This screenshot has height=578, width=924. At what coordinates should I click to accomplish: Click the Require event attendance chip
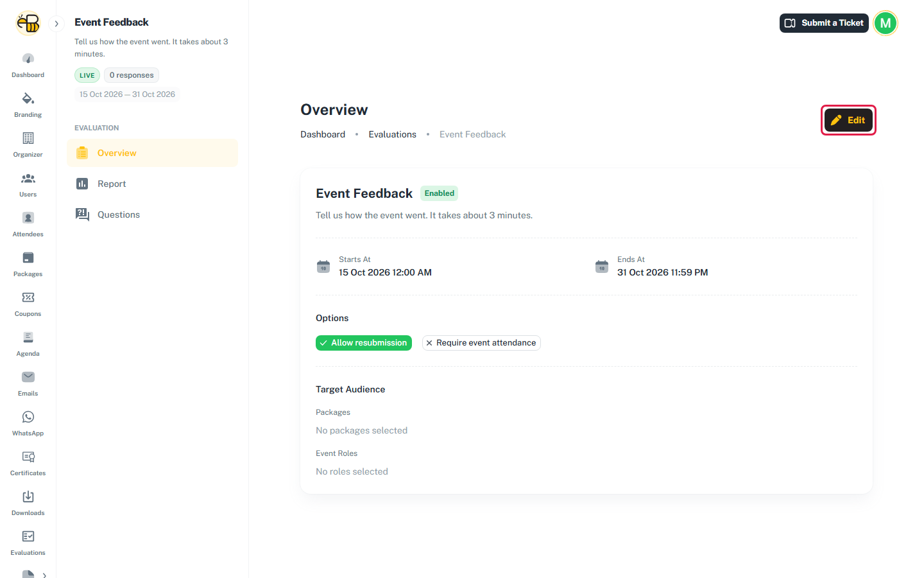481,343
